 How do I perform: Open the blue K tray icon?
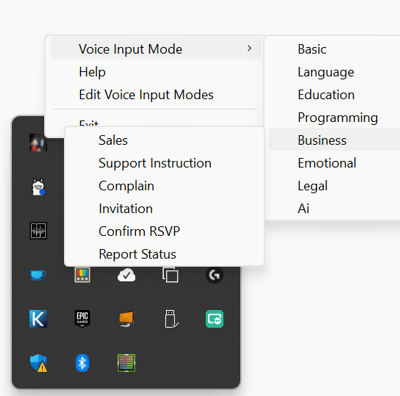point(38,319)
